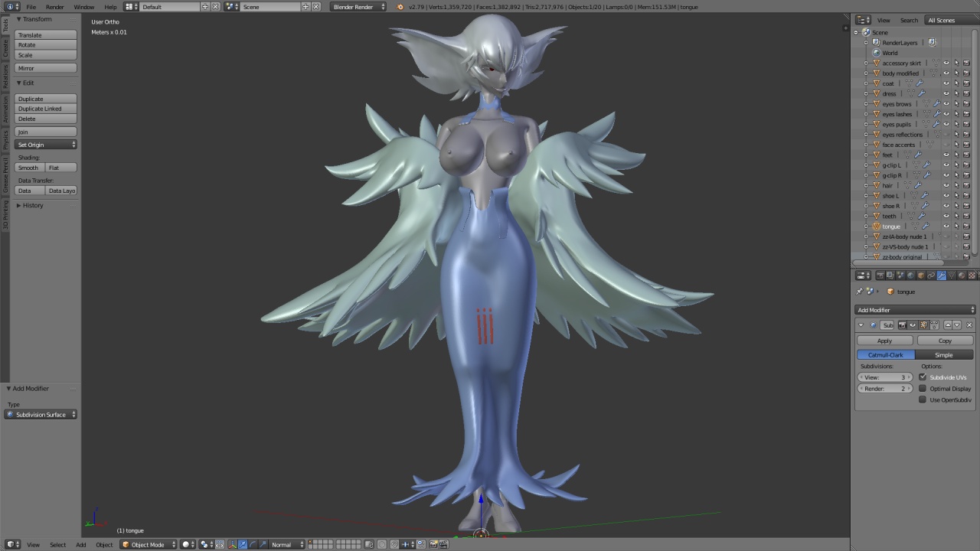Toggle Subdivide UVs checkbox
The width and height of the screenshot is (980, 551).
(x=923, y=377)
